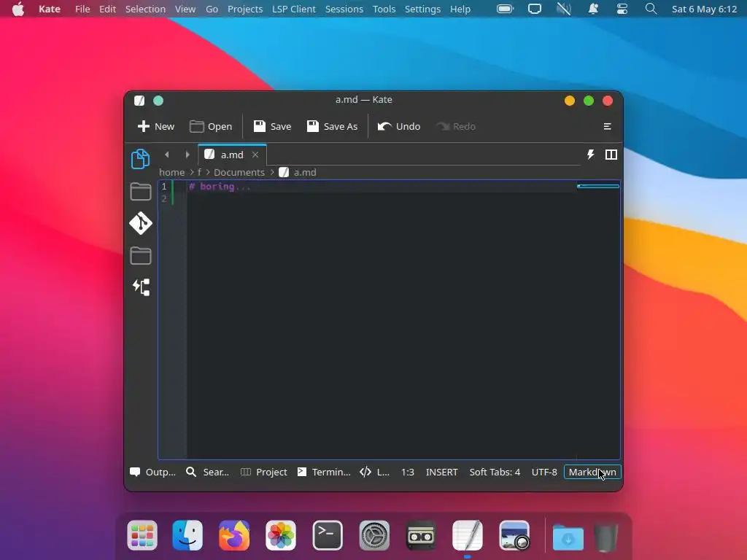Click 'Documents' in the path breadcrumb
This screenshot has height=560, width=747.
coord(239,172)
